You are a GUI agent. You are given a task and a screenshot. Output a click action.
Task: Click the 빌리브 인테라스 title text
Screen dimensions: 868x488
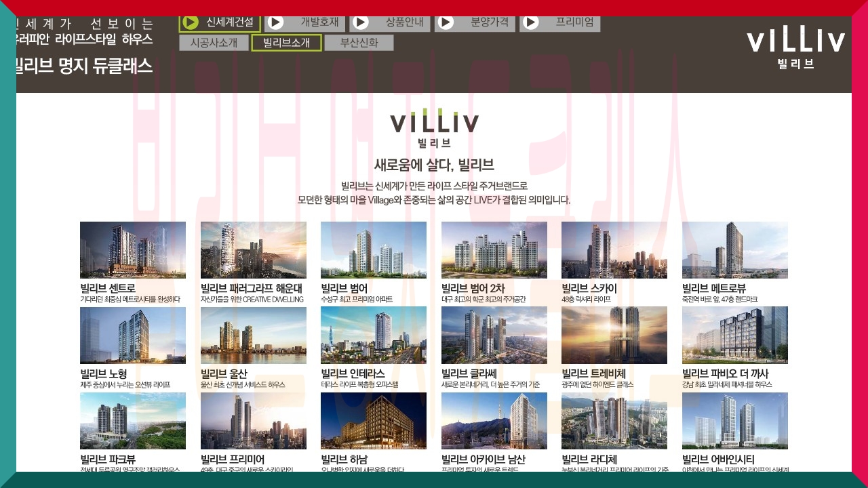(x=353, y=373)
